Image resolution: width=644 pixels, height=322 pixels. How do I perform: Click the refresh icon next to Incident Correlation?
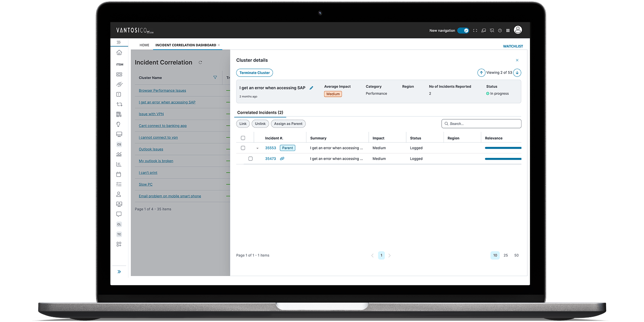pos(200,63)
